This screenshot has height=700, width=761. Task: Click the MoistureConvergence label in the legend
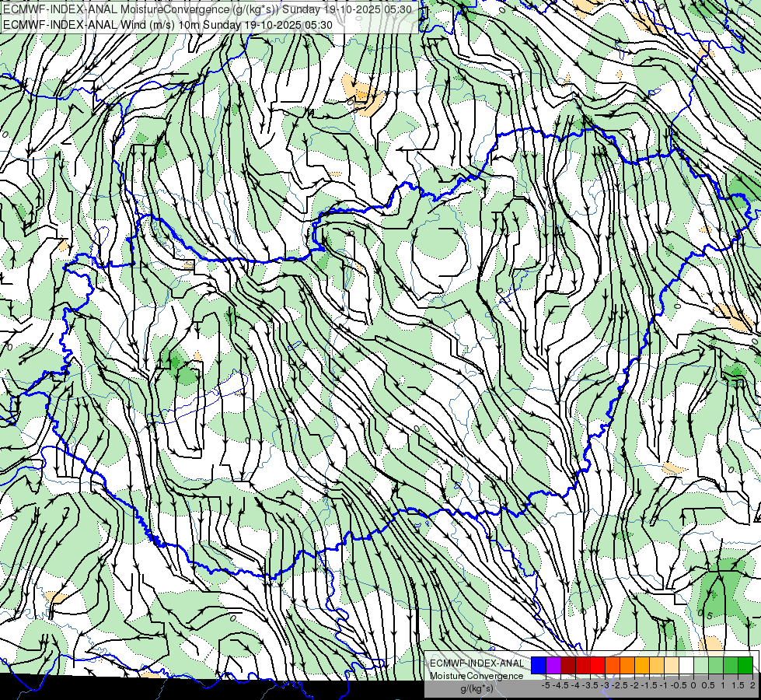click(x=477, y=676)
